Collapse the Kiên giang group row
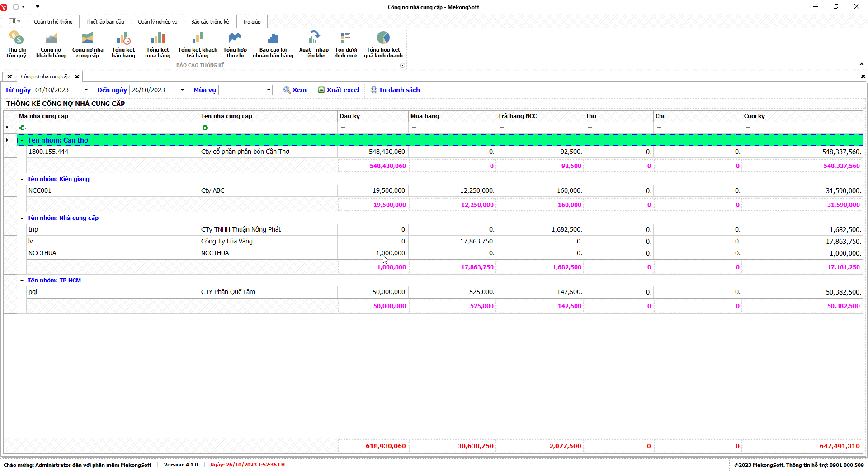 22,179
